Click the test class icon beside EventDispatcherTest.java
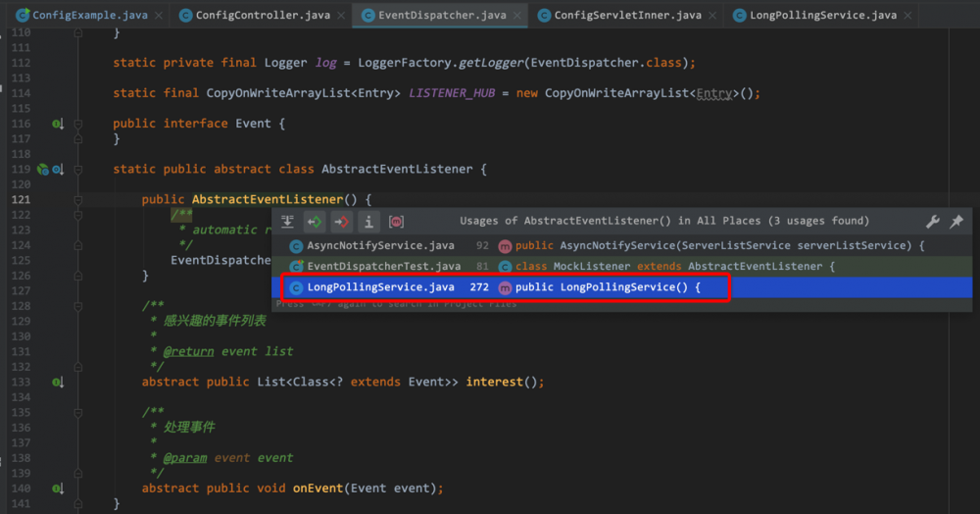This screenshot has height=514, width=980. pyautogui.click(x=296, y=267)
